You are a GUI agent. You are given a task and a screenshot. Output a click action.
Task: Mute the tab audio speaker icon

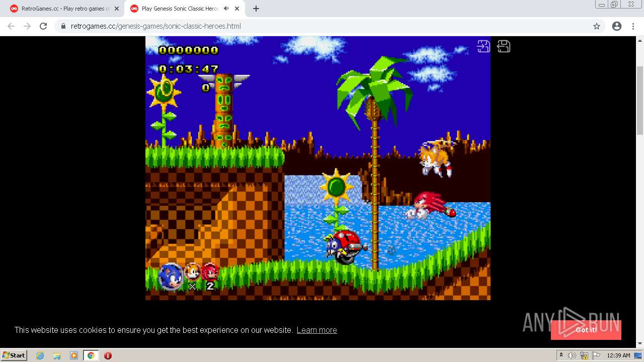coord(226,9)
